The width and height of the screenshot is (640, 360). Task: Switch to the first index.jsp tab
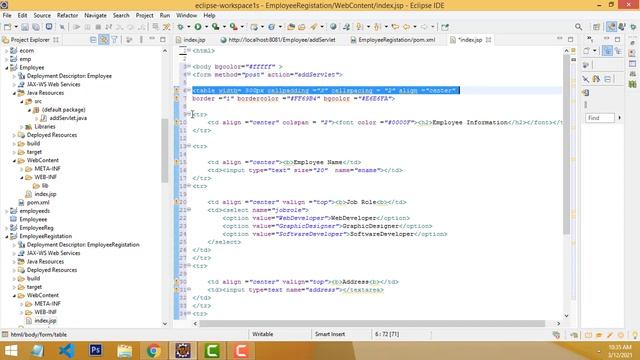tap(191, 40)
